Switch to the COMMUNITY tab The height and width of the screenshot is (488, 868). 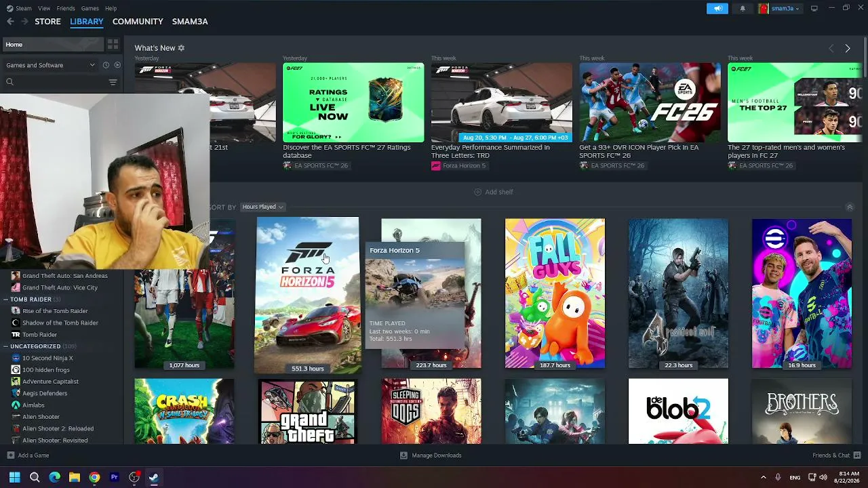[x=138, y=22]
